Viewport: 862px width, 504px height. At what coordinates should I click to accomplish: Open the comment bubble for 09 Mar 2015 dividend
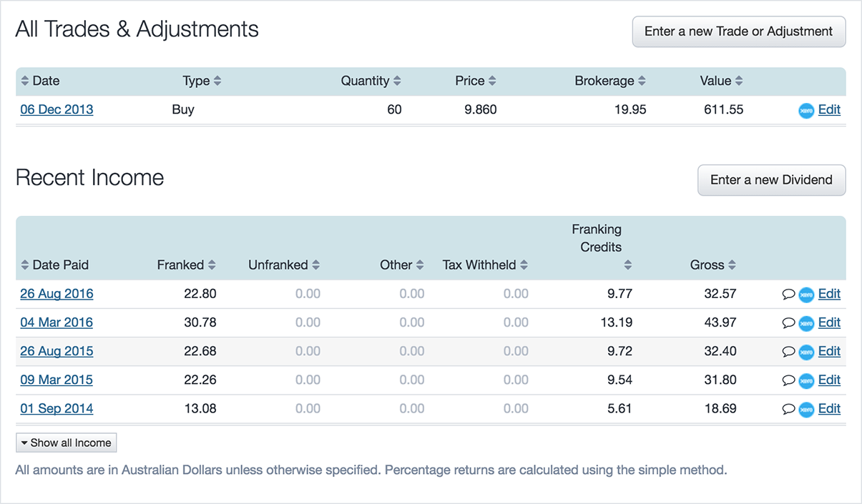pyautogui.click(x=788, y=380)
